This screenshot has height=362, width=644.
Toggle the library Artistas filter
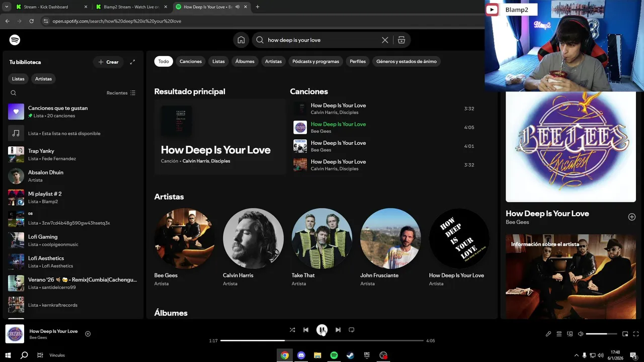click(43, 79)
